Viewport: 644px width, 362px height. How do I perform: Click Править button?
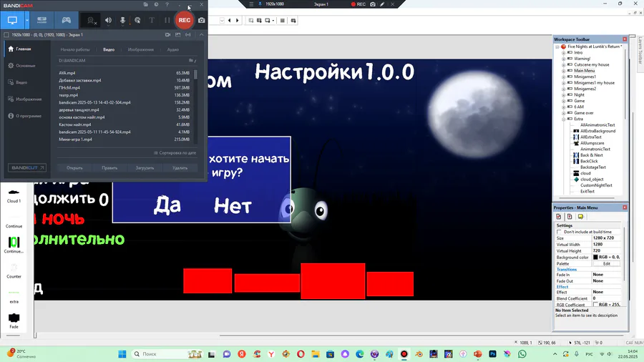tap(109, 168)
